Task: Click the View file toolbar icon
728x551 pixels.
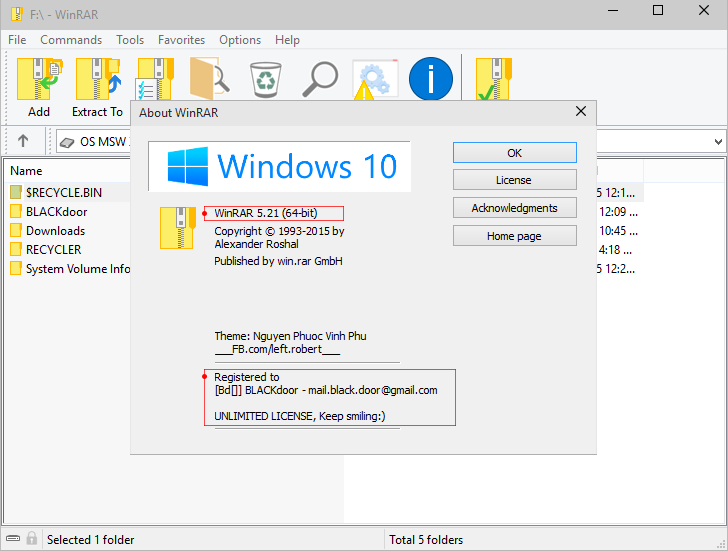Action: coord(210,79)
